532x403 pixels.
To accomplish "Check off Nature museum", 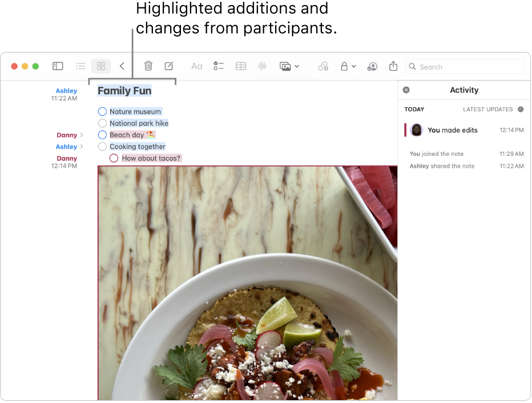I will point(102,111).
